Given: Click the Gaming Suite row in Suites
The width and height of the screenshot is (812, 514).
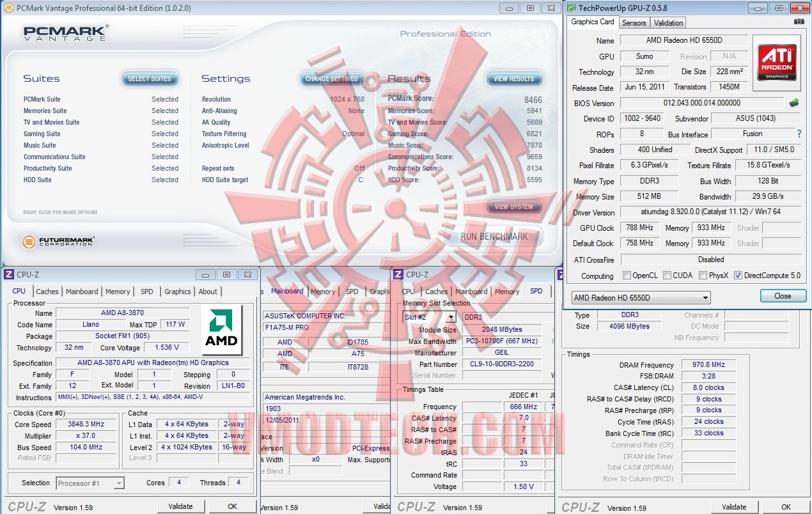Looking at the screenshot, I should pos(101,134).
